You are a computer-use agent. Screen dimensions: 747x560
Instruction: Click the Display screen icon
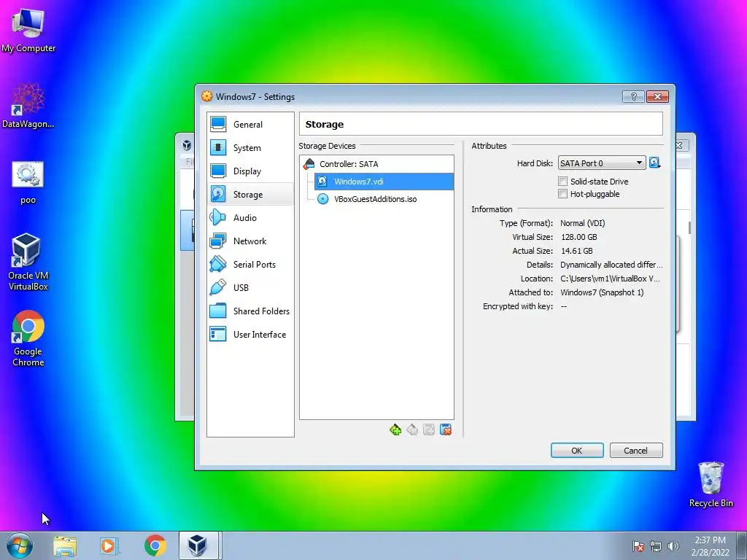(x=218, y=171)
